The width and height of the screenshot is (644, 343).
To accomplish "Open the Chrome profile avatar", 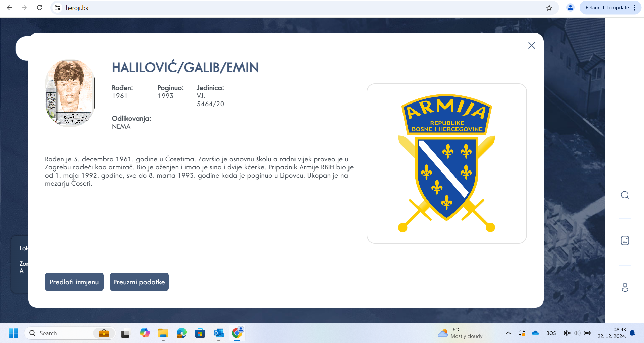I will [x=570, y=8].
